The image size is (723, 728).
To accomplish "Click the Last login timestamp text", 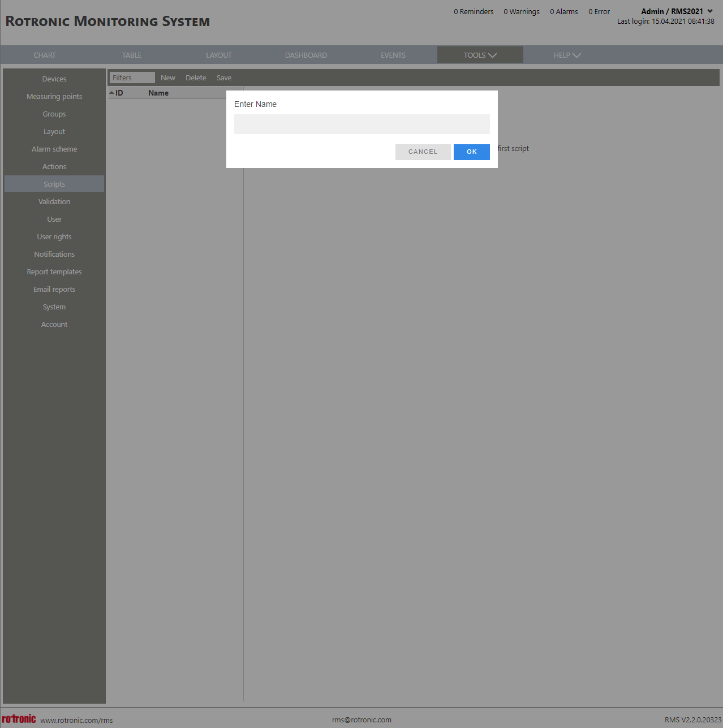I will click(666, 21).
